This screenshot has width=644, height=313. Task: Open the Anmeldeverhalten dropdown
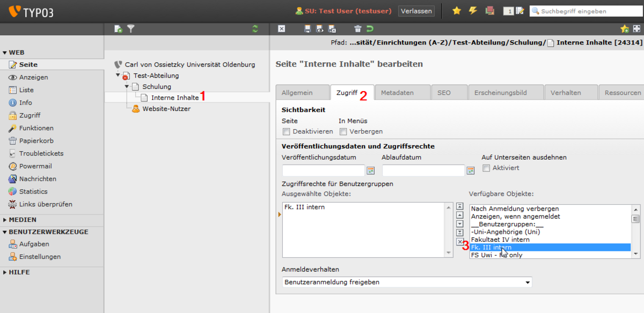click(x=407, y=282)
